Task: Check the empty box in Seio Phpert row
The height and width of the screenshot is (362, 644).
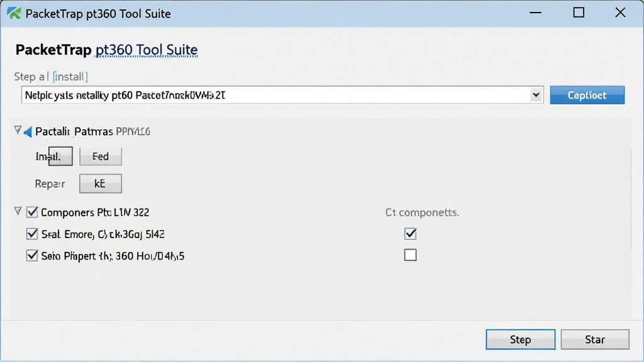Action: coord(410,255)
